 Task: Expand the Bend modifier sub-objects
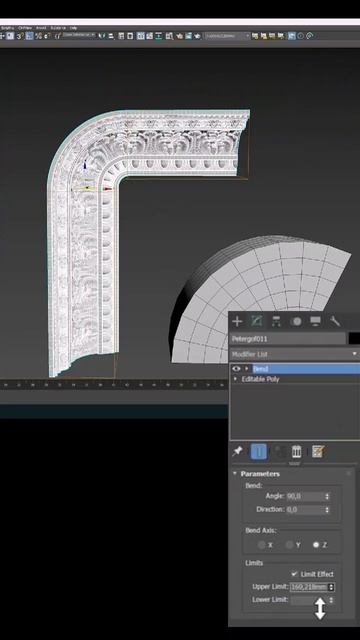pyautogui.click(x=247, y=369)
